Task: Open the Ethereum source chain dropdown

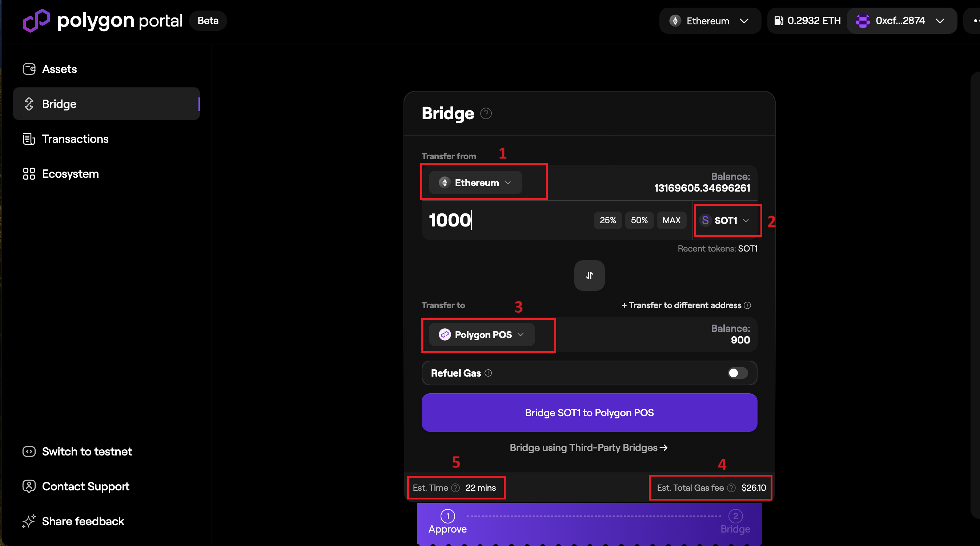Action: pyautogui.click(x=475, y=182)
